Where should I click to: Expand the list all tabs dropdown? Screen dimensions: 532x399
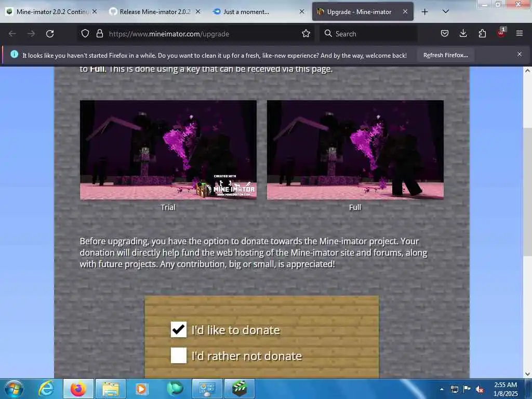click(x=446, y=11)
